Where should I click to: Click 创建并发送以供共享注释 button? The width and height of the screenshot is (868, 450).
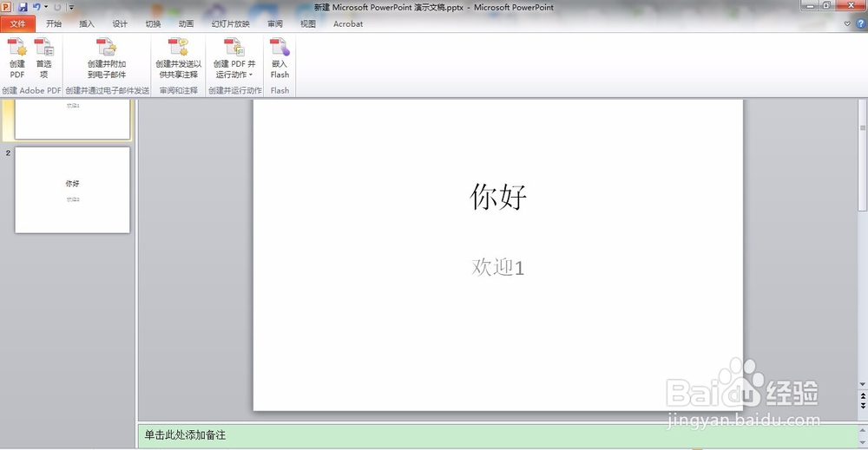tap(178, 58)
